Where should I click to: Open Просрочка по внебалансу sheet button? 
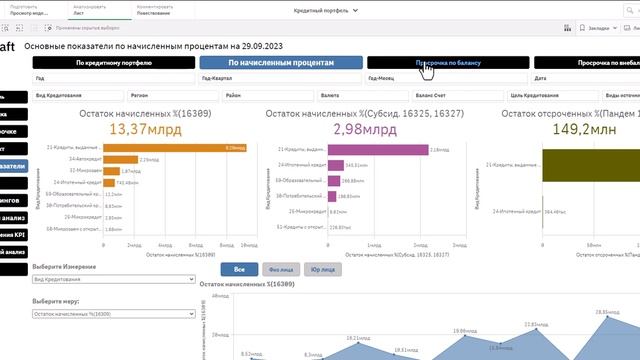point(588,63)
